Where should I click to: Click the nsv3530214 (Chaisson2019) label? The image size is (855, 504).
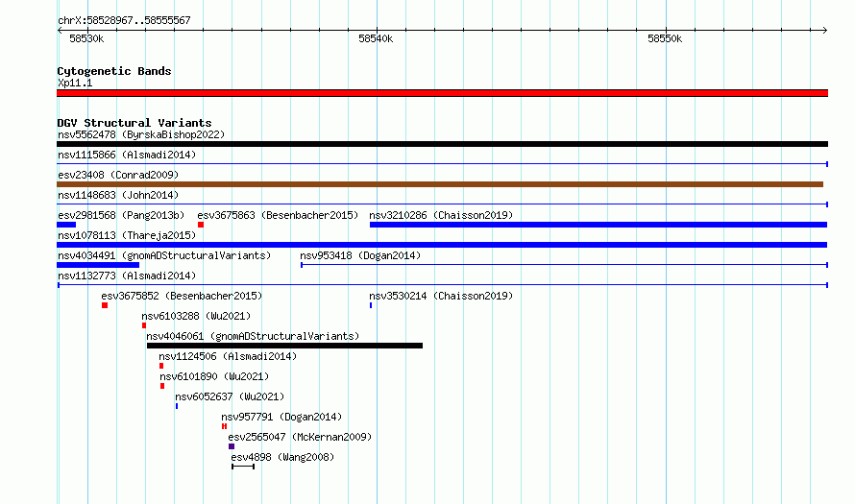441,296
